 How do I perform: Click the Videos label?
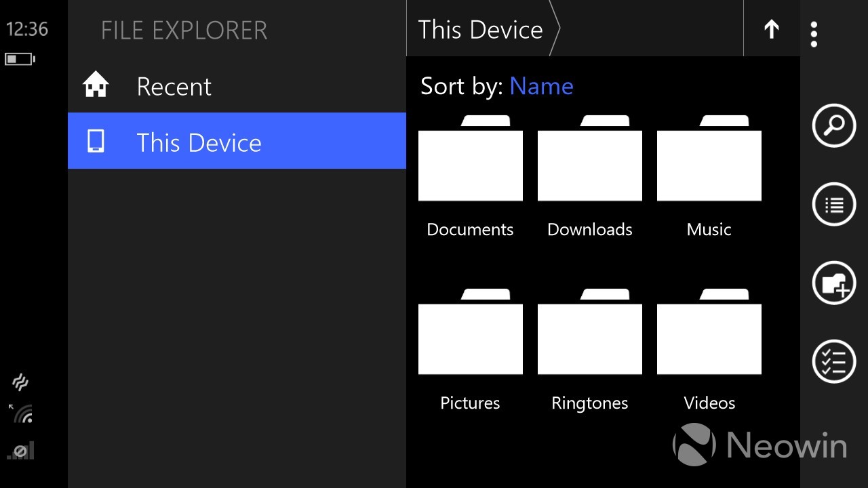709,403
